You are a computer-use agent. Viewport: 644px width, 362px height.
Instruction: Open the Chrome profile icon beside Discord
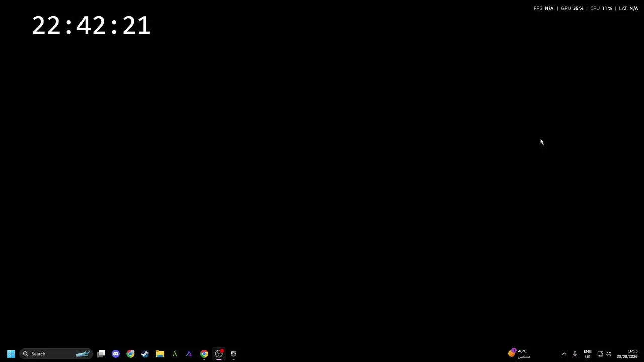tap(130, 354)
